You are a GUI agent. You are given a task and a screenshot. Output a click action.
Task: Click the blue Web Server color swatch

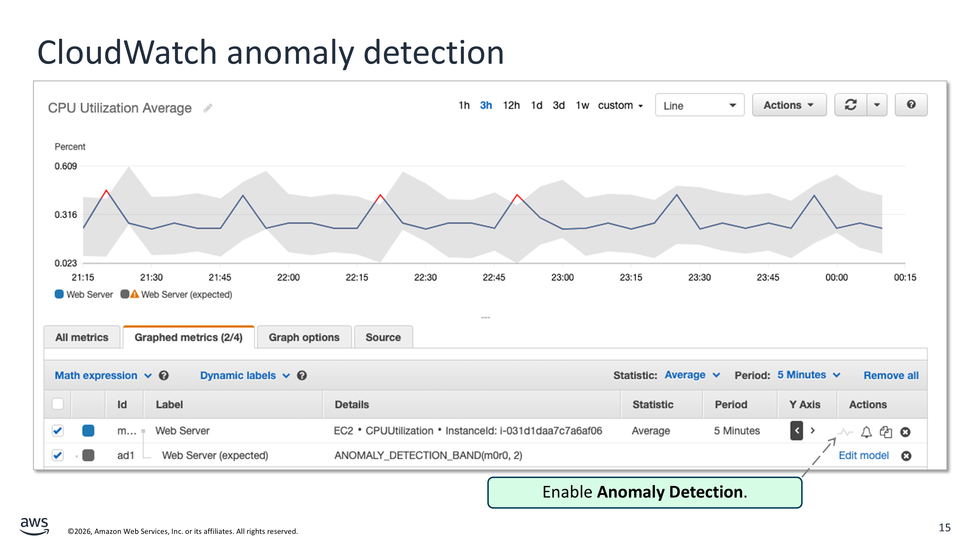[x=88, y=431]
